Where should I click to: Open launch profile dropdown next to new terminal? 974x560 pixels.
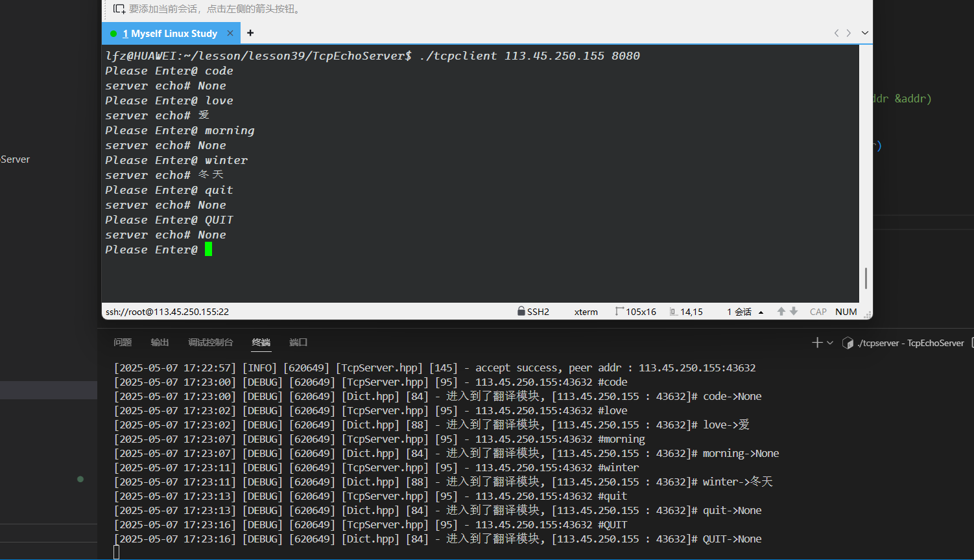(830, 343)
